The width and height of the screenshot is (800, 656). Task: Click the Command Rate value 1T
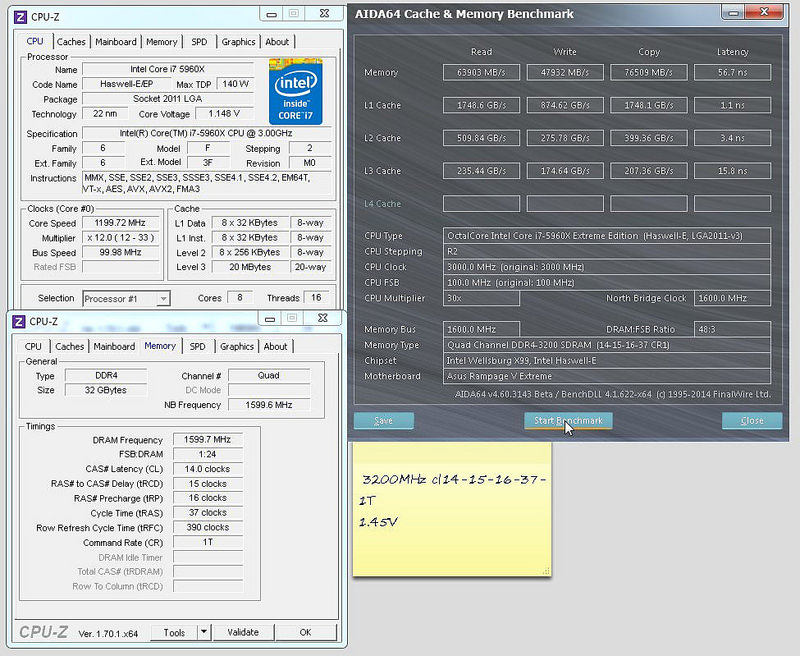coord(208,542)
